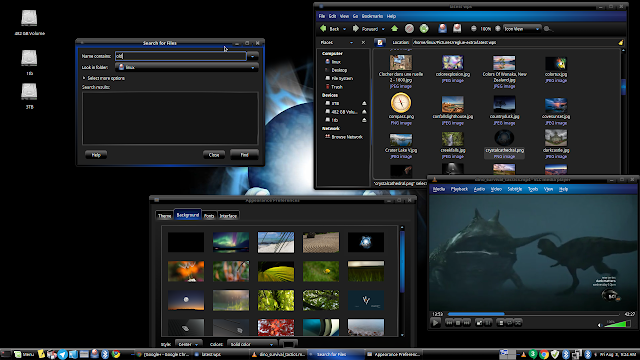Open the Back history dropdown arrow

344,29
